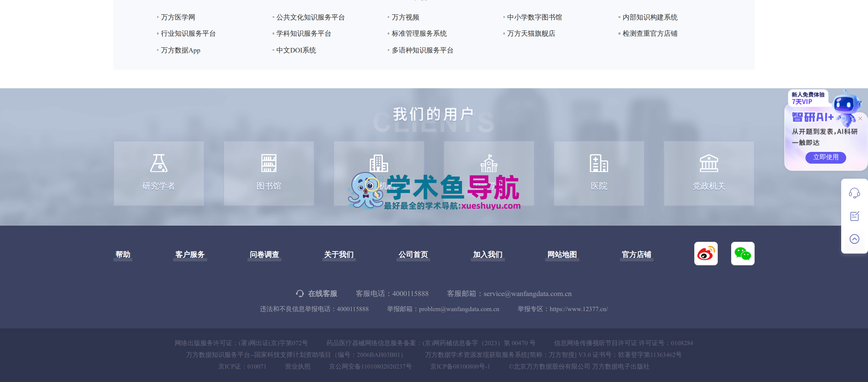Open the 营业执照 link
868x382 pixels.
pos(297,366)
